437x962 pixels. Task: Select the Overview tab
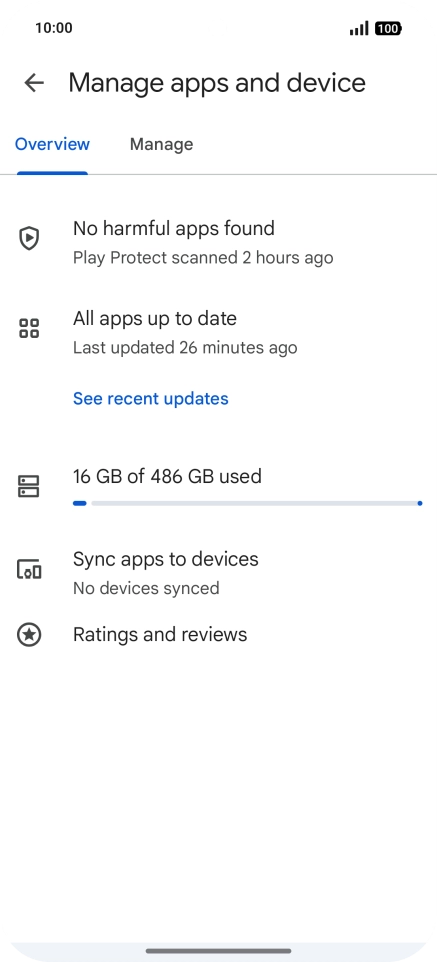[52, 144]
